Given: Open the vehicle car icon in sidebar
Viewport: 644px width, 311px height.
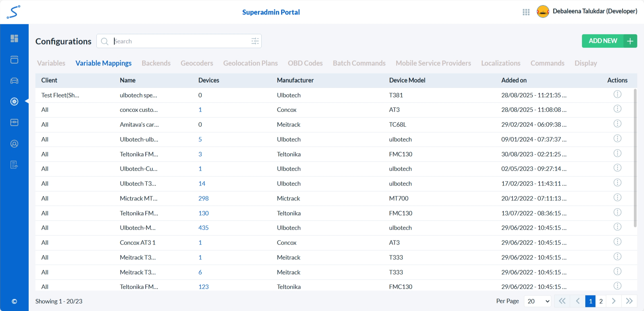Looking at the screenshot, I should click(14, 81).
